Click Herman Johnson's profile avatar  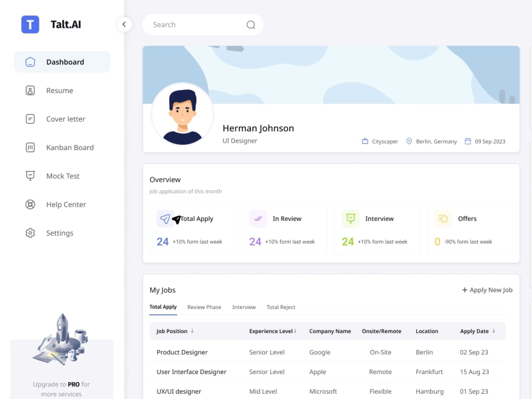click(182, 115)
